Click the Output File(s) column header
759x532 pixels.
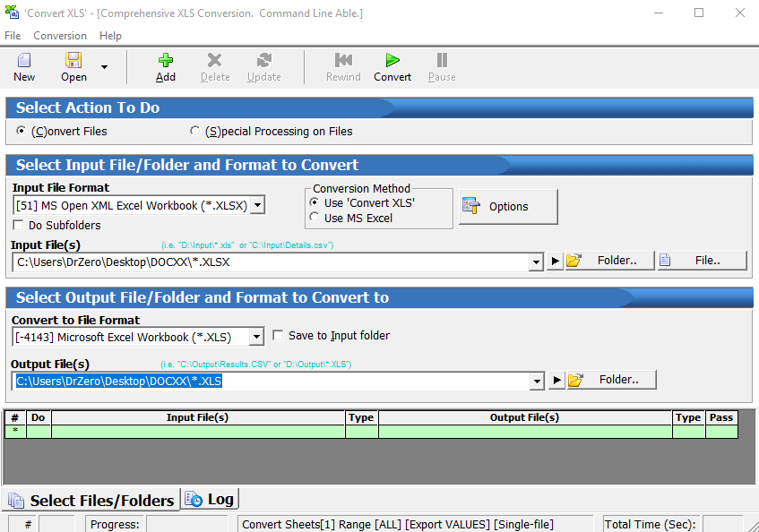click(x=525, y=417)
